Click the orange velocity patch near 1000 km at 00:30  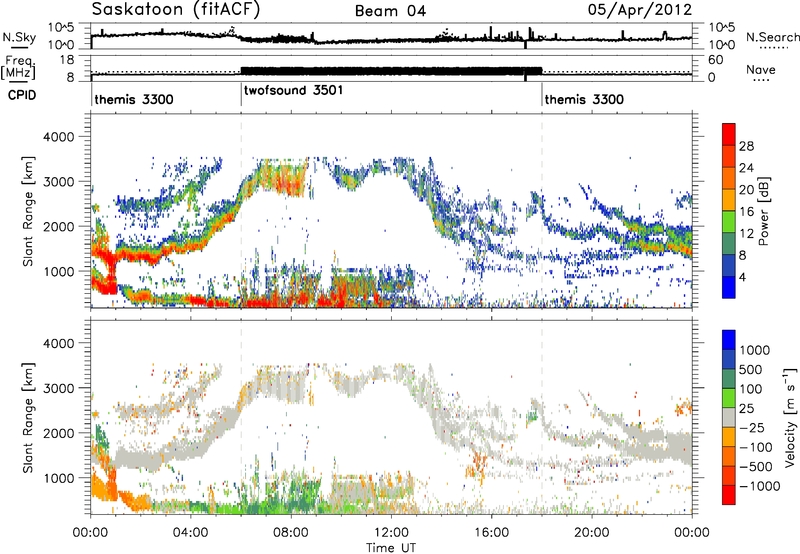pyautogui.click(x=104, y=485)
